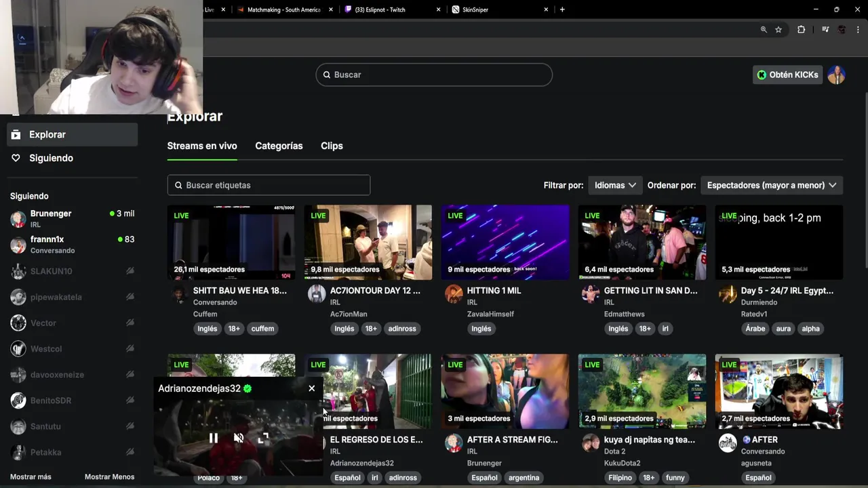Screen dimensions: 868x488
Task: Open GETTING LIT IN SAN D... thumbnail
Action: point(642,242)
